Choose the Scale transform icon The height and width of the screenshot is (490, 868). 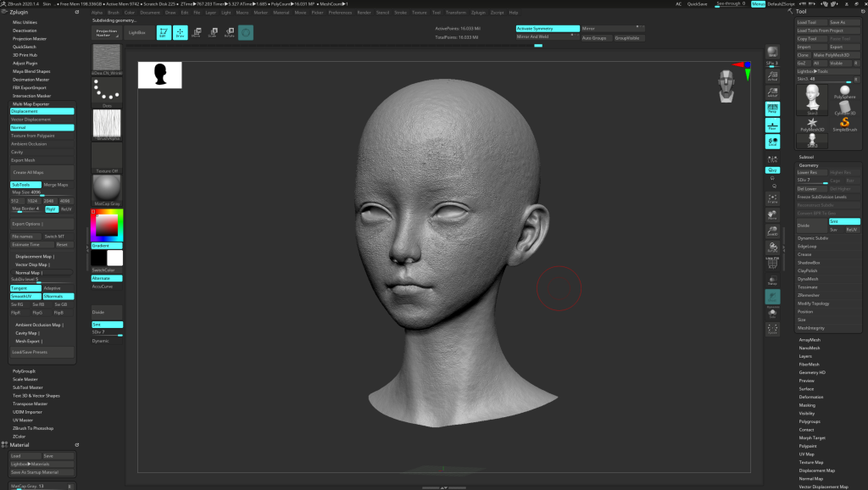pos(212,33)
